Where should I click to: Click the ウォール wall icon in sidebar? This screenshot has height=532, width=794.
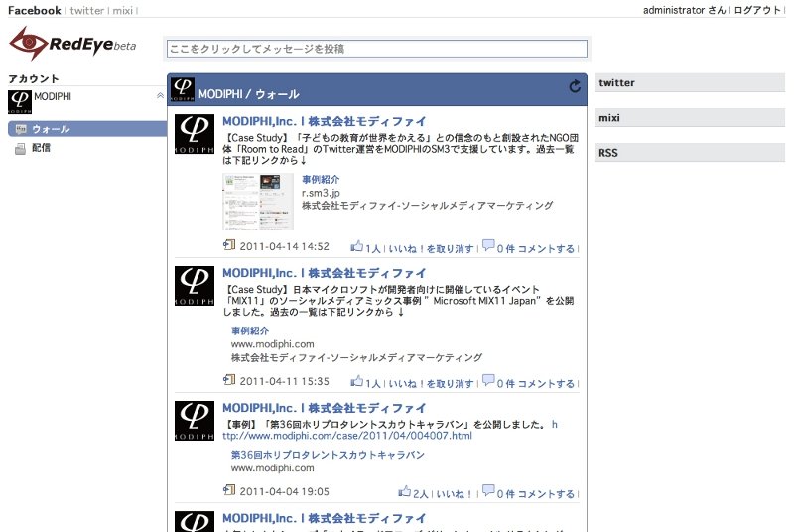coord(21,129)
